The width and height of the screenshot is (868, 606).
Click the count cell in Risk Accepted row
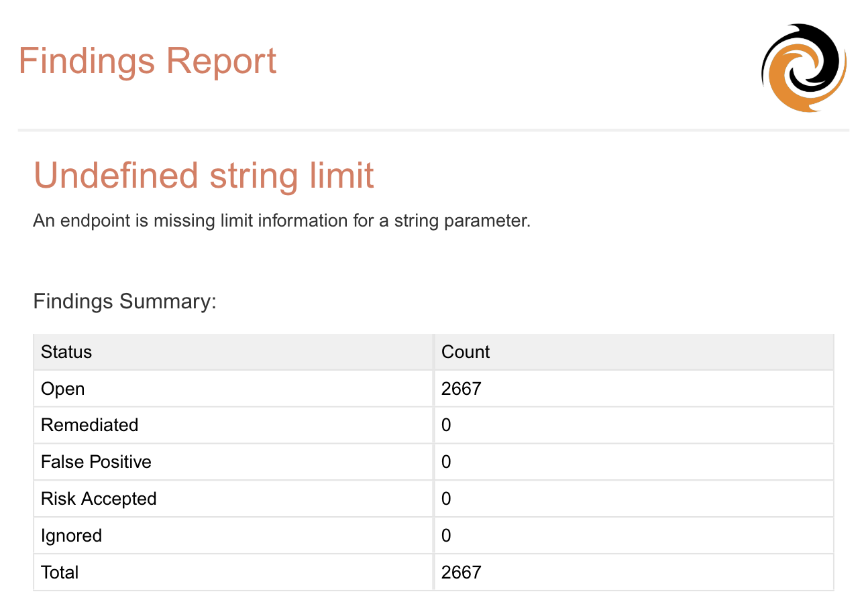(447, 499)
